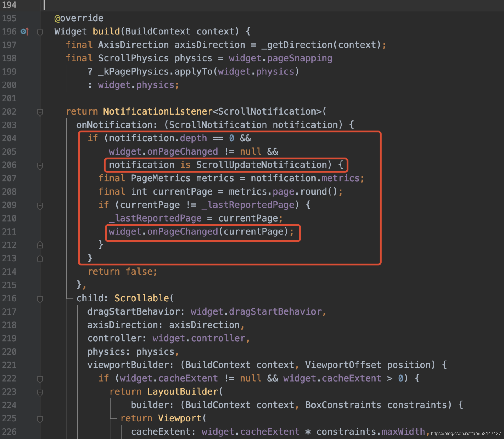Click 'controller:' parameter name on line 219

[x=117, y=338]
